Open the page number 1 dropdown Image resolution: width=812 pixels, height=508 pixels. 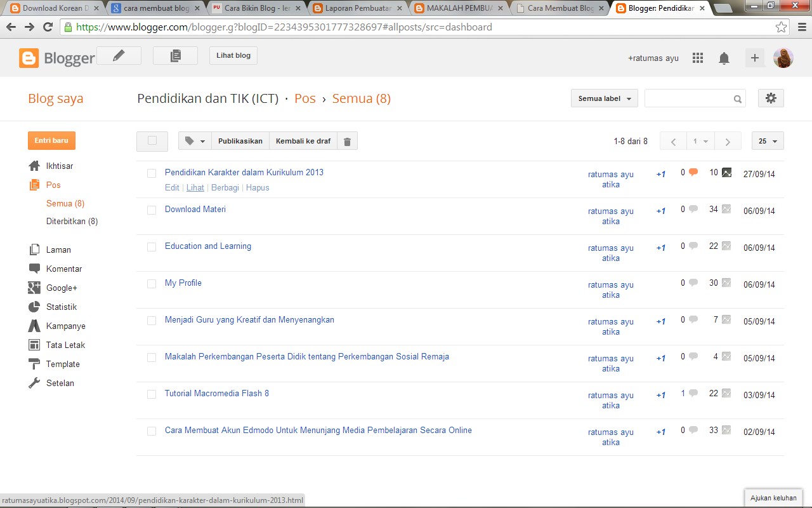tap(701, 141)
